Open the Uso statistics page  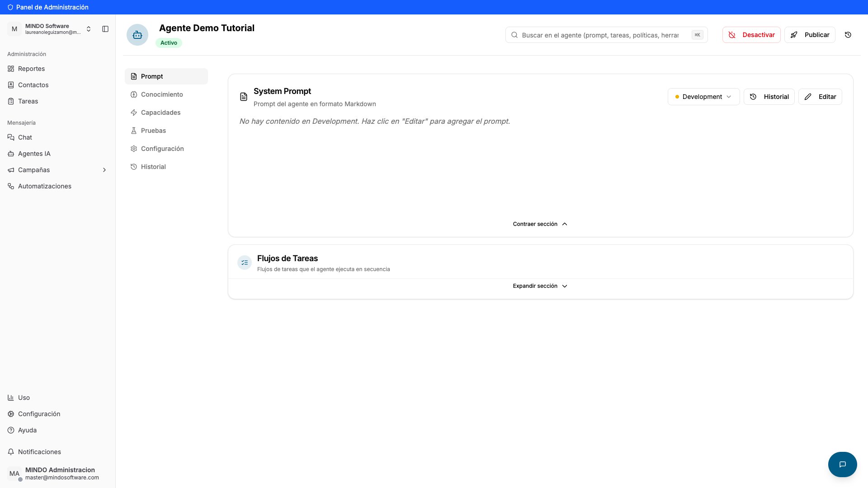click(58, 398)
